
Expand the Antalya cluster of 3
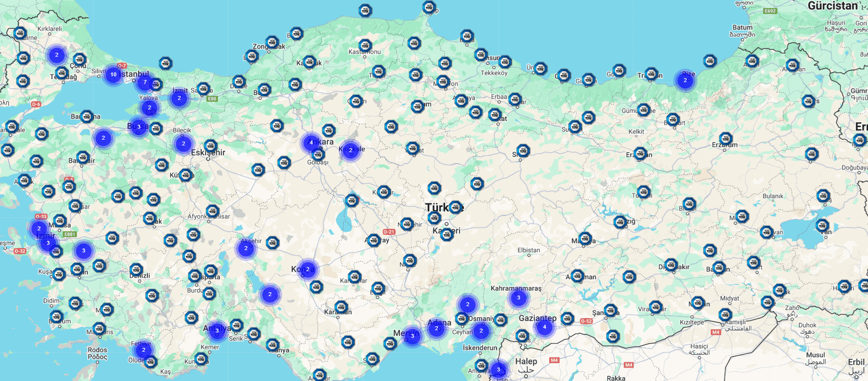217,331
